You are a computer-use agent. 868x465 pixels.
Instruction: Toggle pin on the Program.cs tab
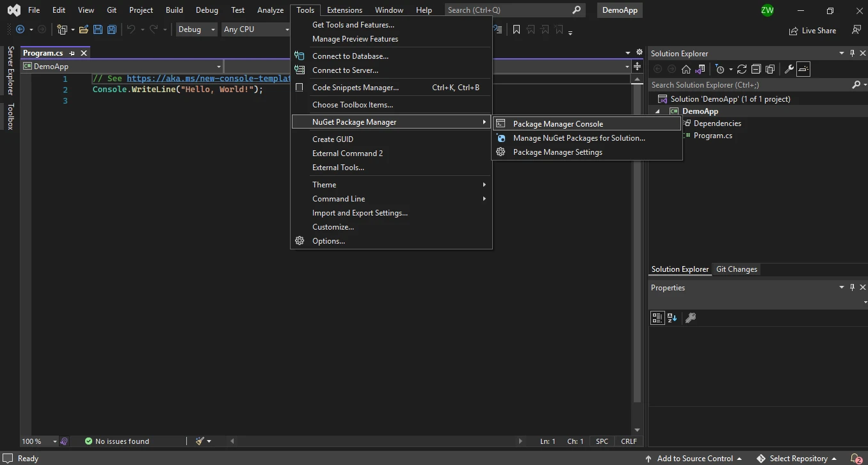tap(72, 53)
